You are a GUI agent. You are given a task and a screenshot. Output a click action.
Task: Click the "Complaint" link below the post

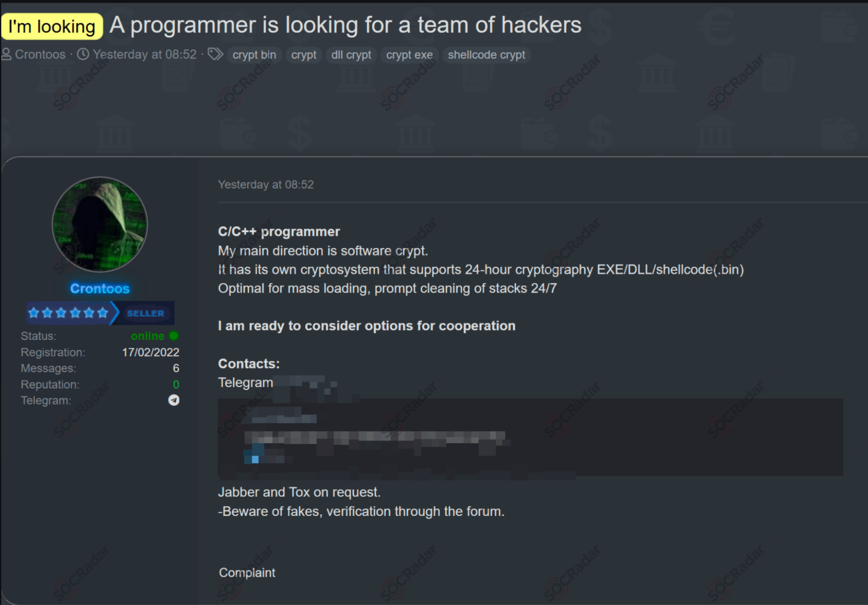(247, 573)
